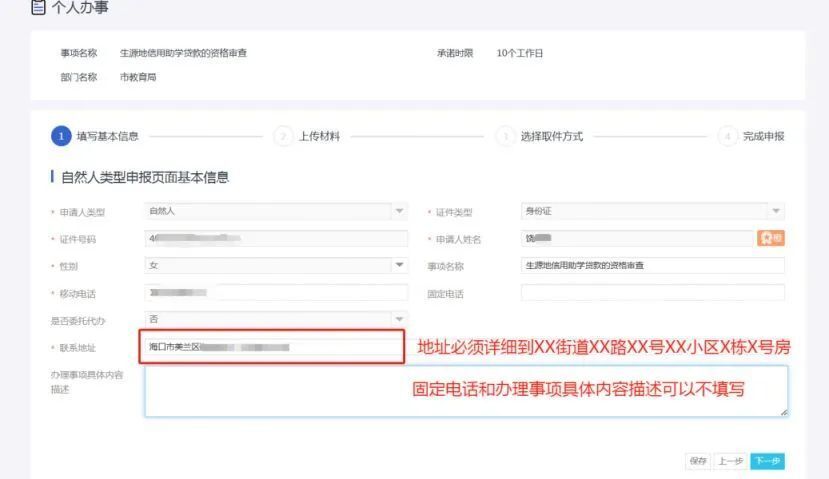This screenshot has height=479, width=829.
Task: Click the blue 下一步 button
Action: point(767,461)
